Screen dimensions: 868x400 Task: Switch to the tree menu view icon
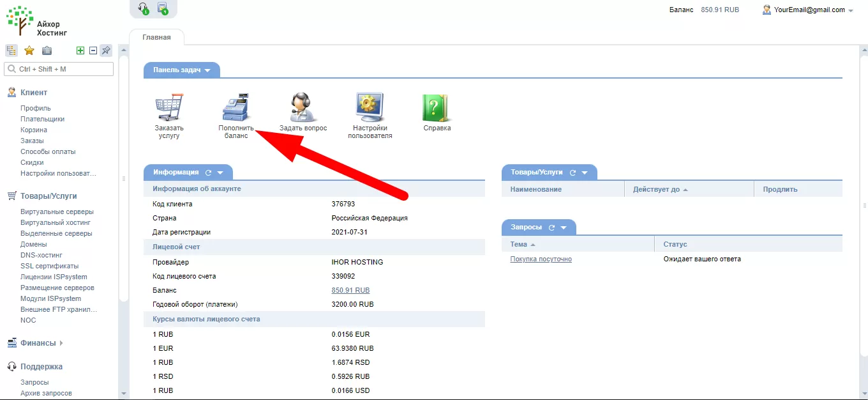click(11, 50)
